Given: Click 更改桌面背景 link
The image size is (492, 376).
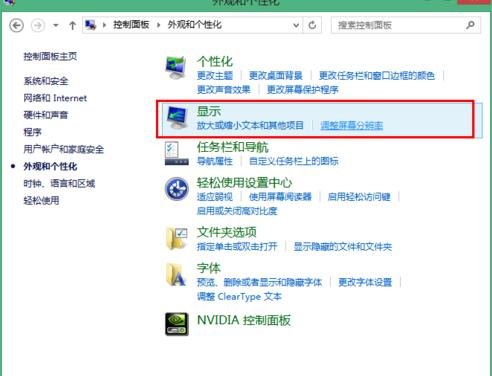Looking at the screenshot, I should 276,76.
